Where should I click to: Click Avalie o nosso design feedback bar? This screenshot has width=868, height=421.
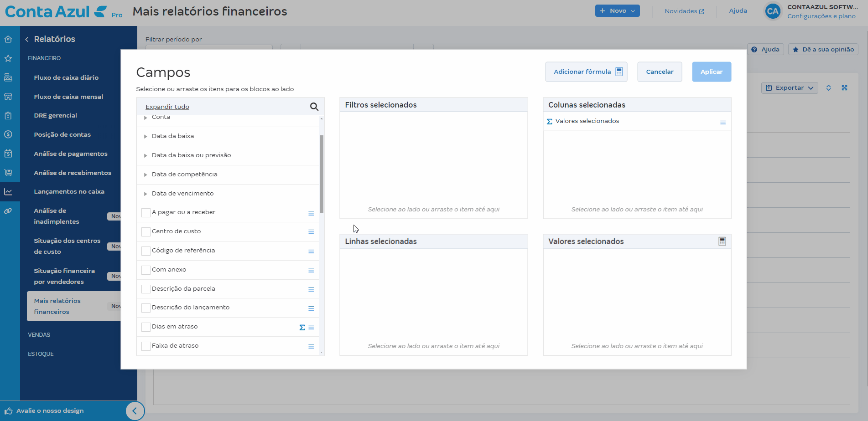(63, 411)
